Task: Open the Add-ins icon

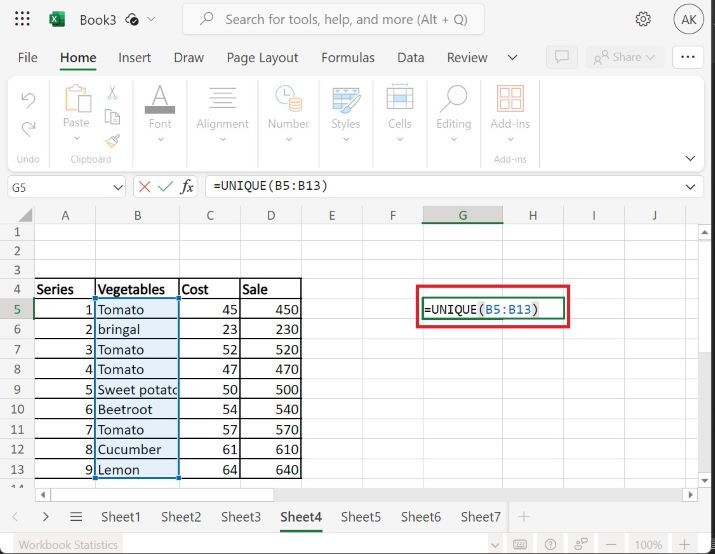Action: pos(510,98)
